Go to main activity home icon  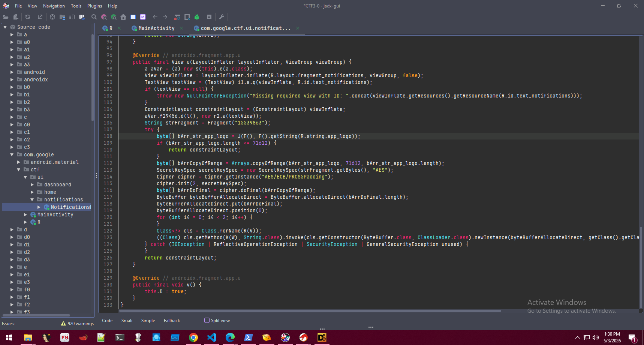click(x=123, y=17)
